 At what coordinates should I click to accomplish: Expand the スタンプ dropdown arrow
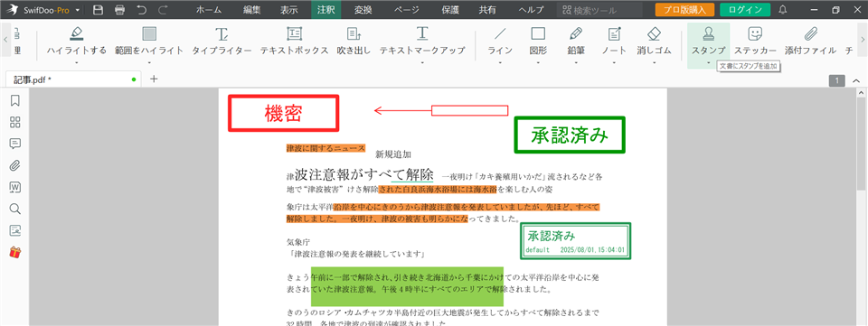(x=708, y=62)
